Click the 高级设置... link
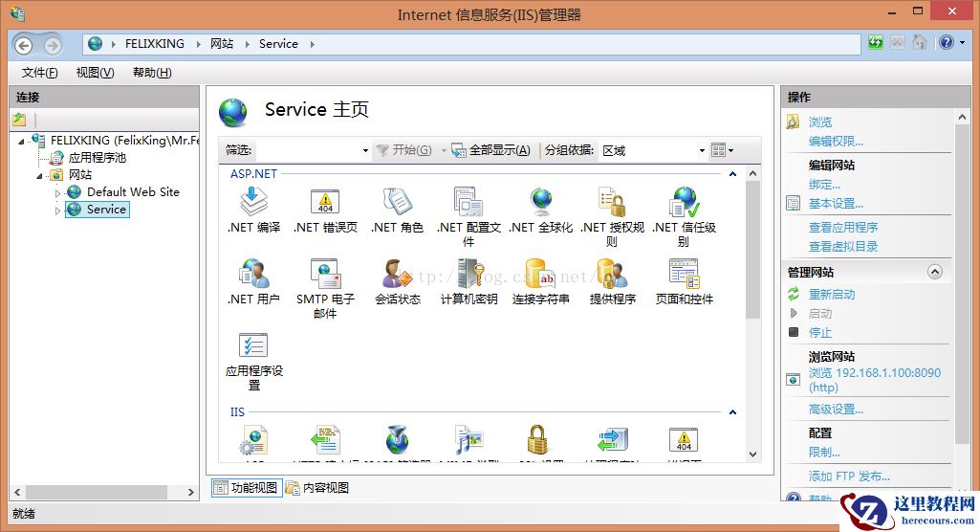 pyautogui.click(x=836, y=410)
